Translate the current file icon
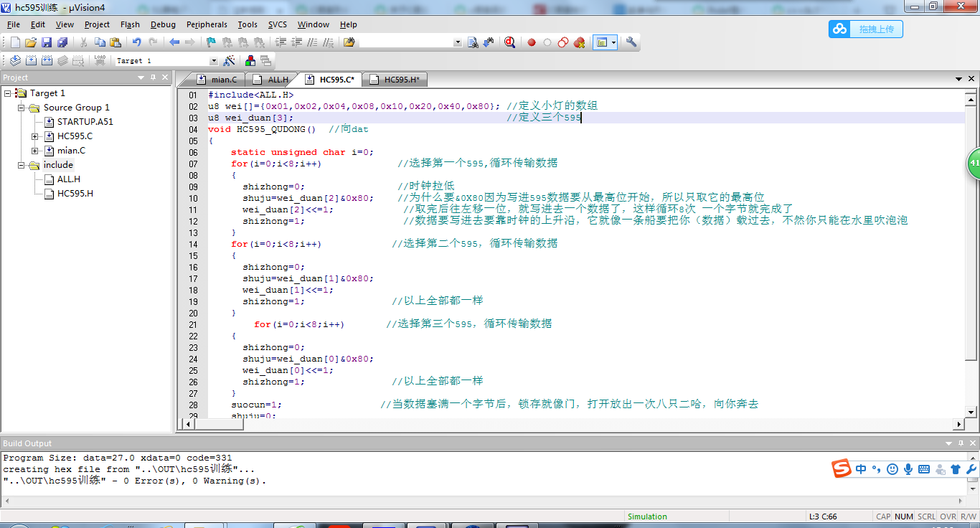 click(15, 61)
